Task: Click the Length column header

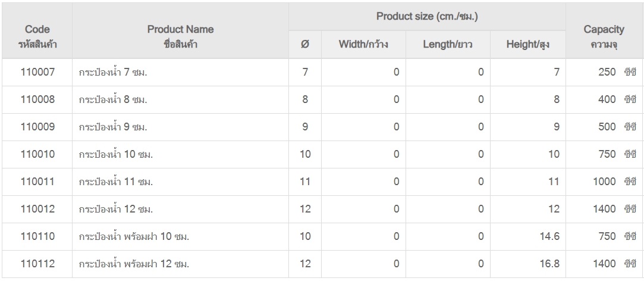Action: pyautogui.click(x=447, y=44)
